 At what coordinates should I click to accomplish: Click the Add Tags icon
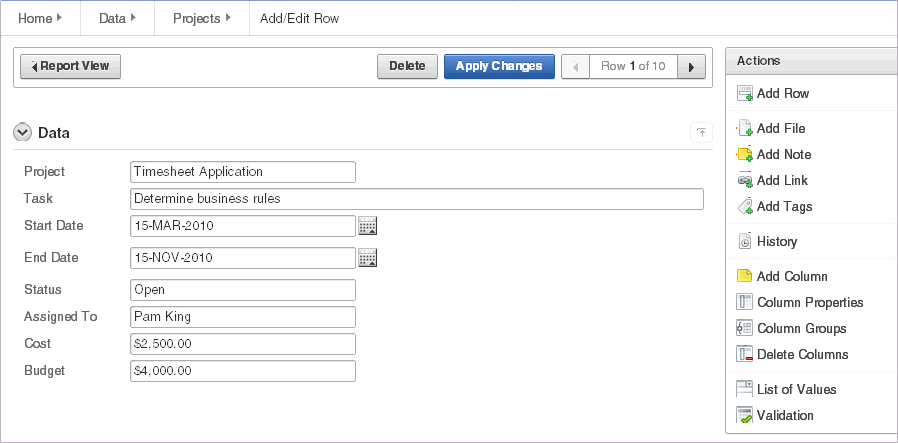pos(744,207)
